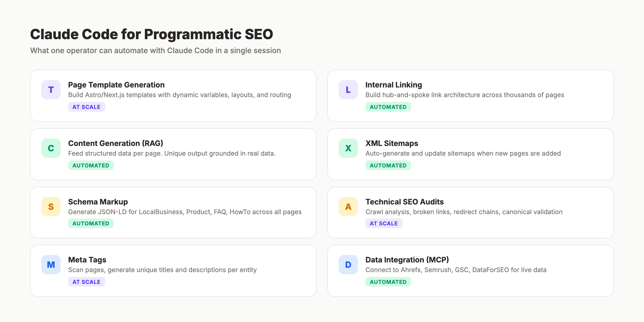644x322 pixels.
Task: Select the Schema Markup "S" icon
Action: click(x=51, y=206)
